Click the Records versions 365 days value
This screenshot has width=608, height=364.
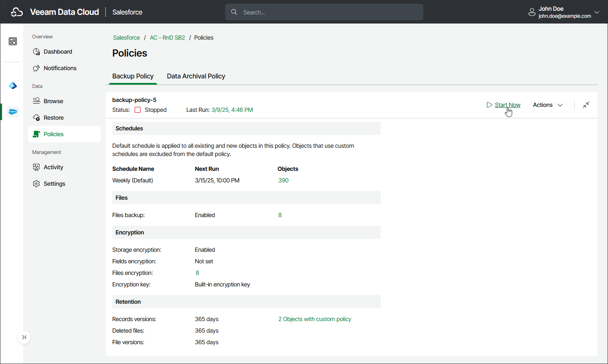207,319
